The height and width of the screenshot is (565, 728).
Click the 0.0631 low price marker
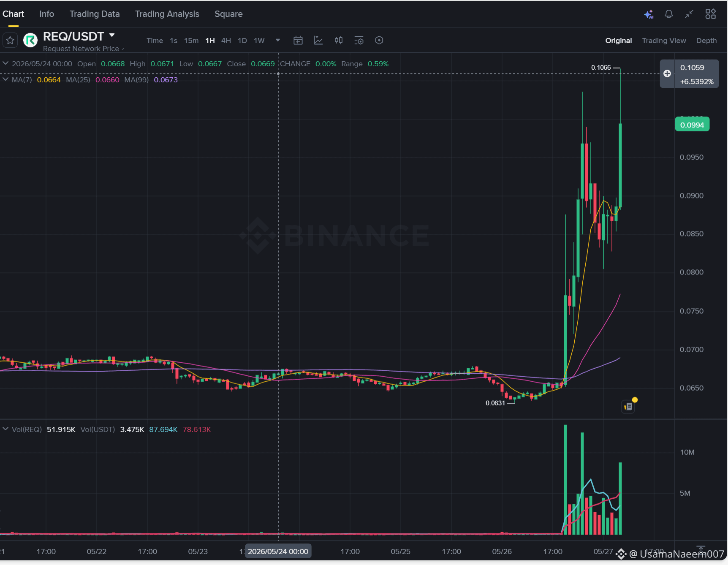tap(495, 403)
